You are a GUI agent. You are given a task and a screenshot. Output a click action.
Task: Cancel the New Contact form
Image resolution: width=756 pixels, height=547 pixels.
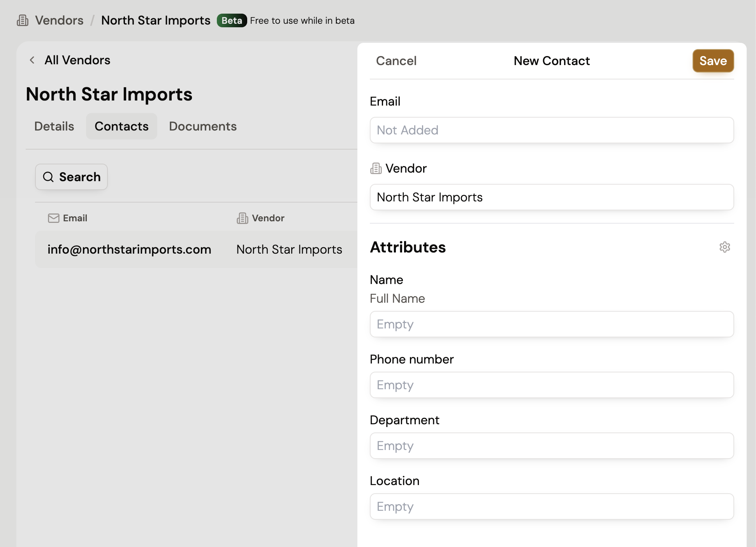tap(396, 61)
